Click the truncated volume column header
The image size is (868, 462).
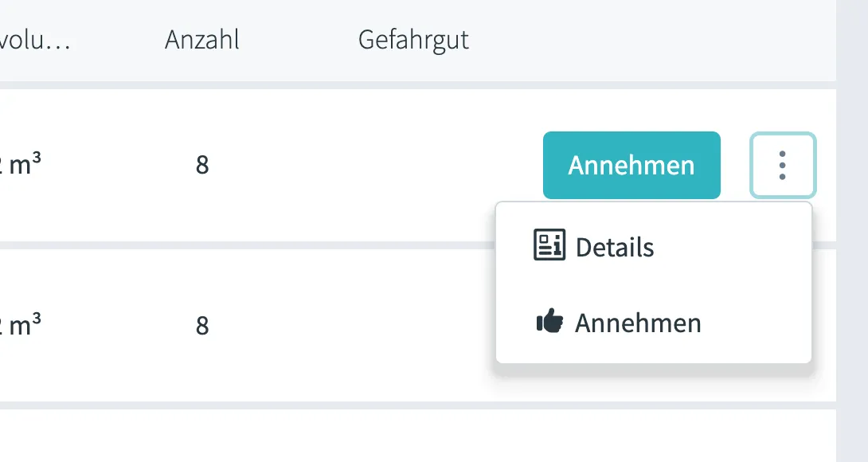point(36,40)
